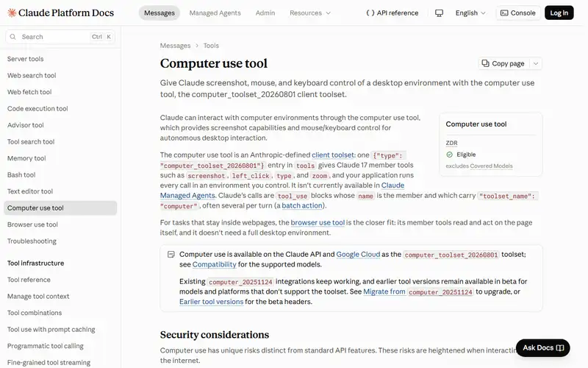Image resolution: width=588 pixels, height=368 pixels.
Task: Open Web search tool in sidebar
Action: coord(32,76)
